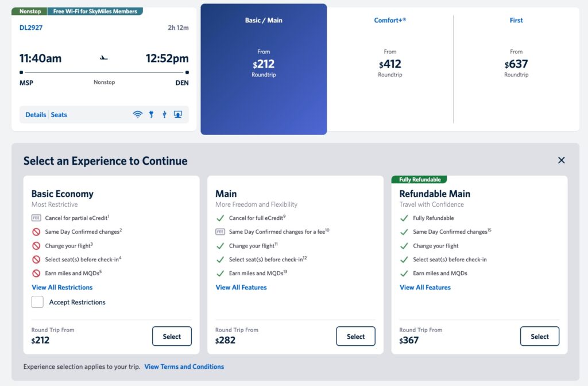
Task: Click the airplane icon between flight times
Action: 104,58
